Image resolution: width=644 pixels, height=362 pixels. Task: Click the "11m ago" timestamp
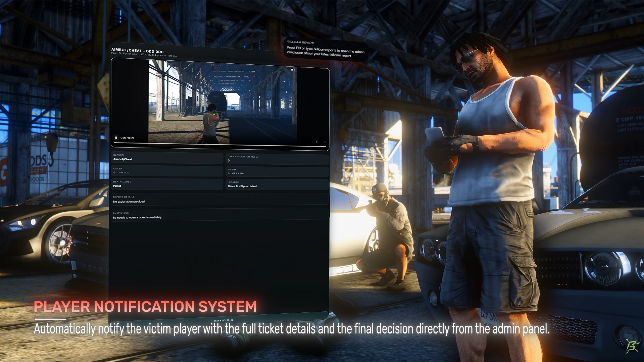172,56
